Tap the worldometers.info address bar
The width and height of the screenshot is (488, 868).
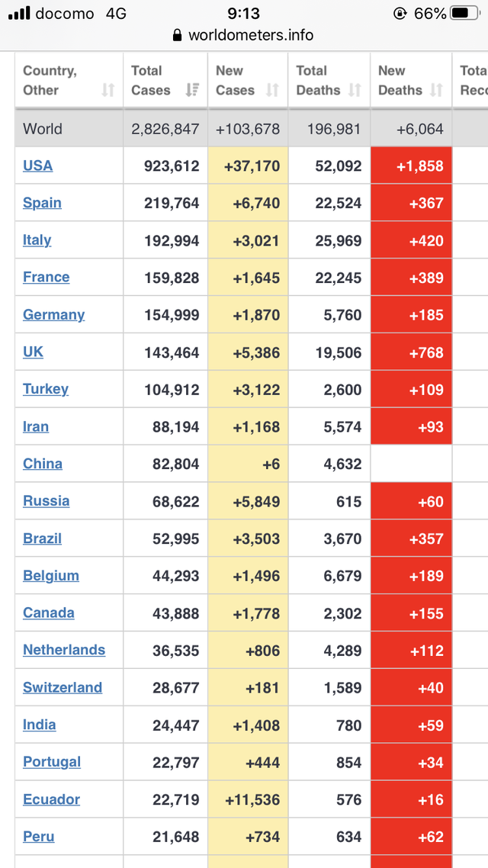pos(243,35)
